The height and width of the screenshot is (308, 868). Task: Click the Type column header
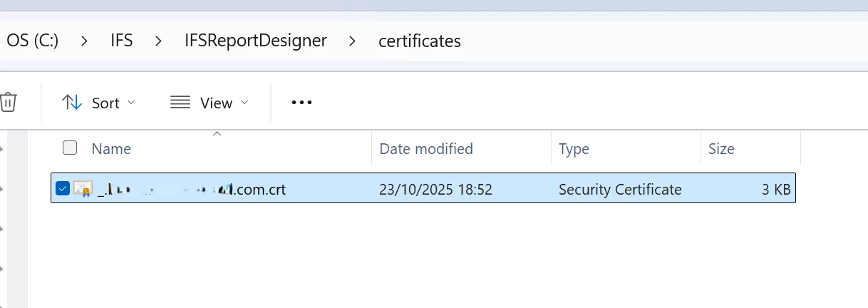574,148
